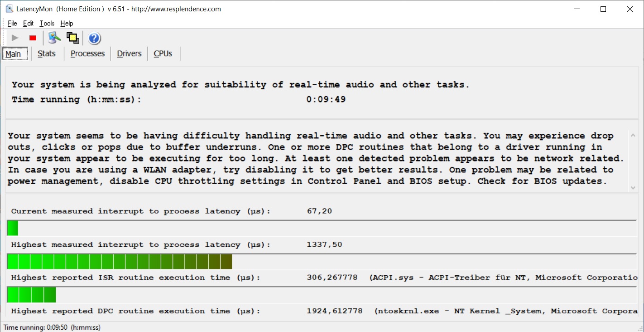Click the message box scroll up arrow
Image resolution: width=644 pixels, height=332 pixels.
click(633, 135)
